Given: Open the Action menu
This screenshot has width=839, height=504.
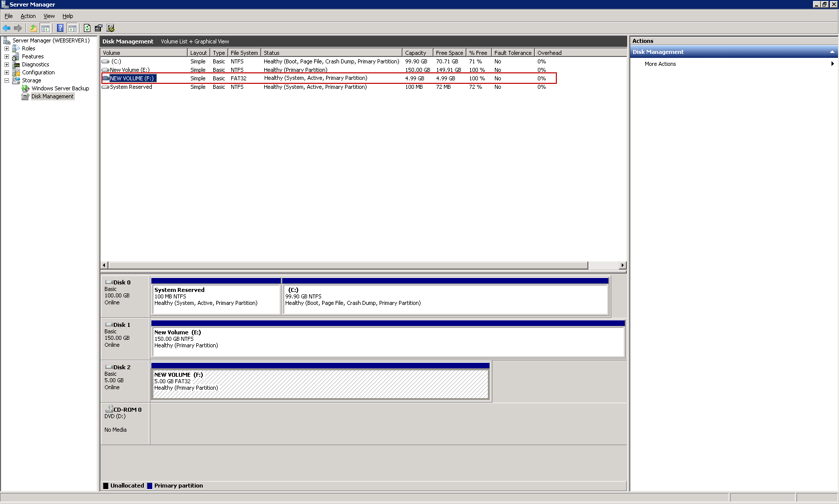Looking at the screenshot, I should 28,16.
